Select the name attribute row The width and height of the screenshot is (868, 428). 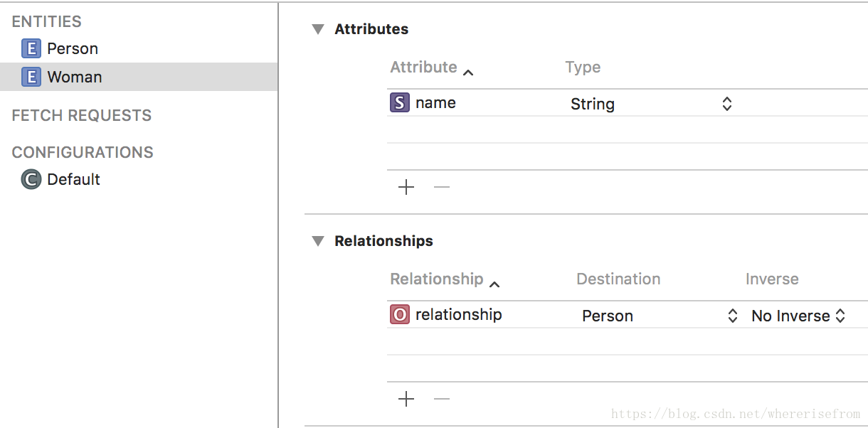click(x=628, y=103)
